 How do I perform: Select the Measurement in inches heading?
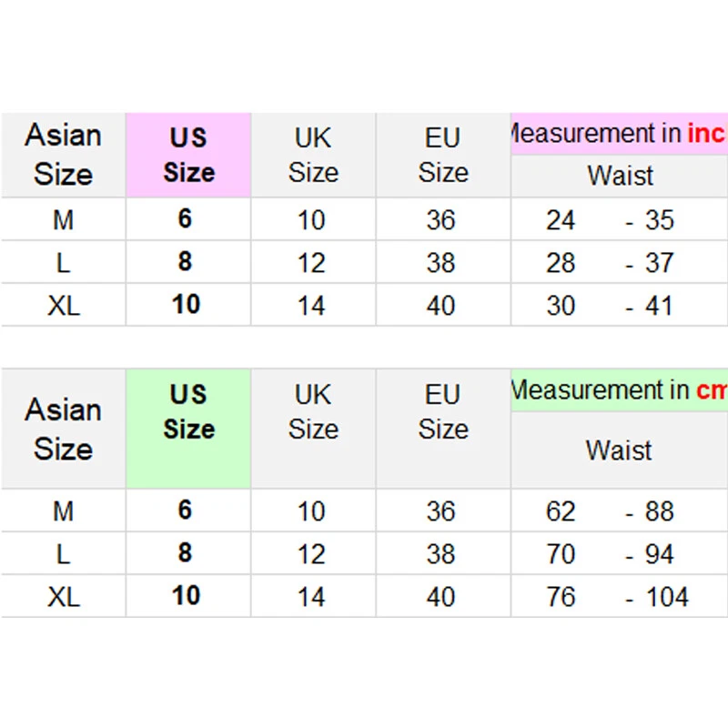pos(619,134)
